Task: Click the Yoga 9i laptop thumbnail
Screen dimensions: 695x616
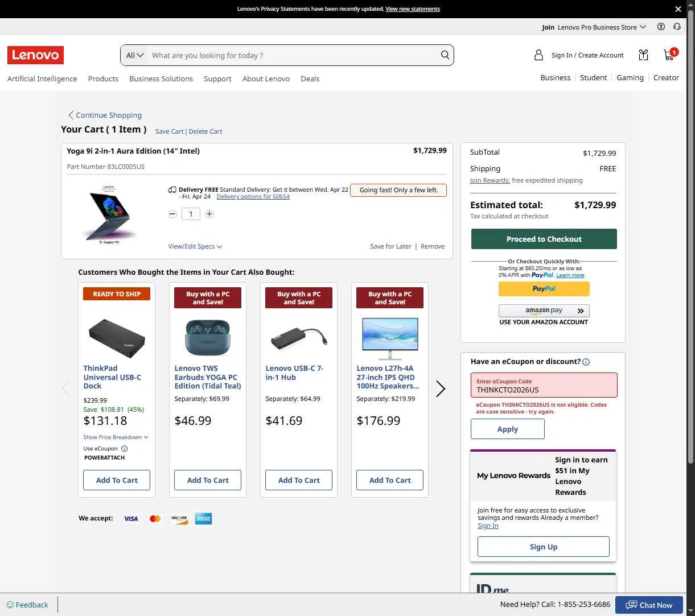Action: 109,214
